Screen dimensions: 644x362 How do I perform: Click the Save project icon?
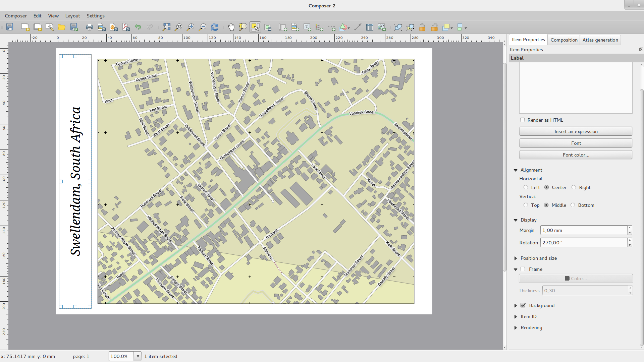point(10,27)
